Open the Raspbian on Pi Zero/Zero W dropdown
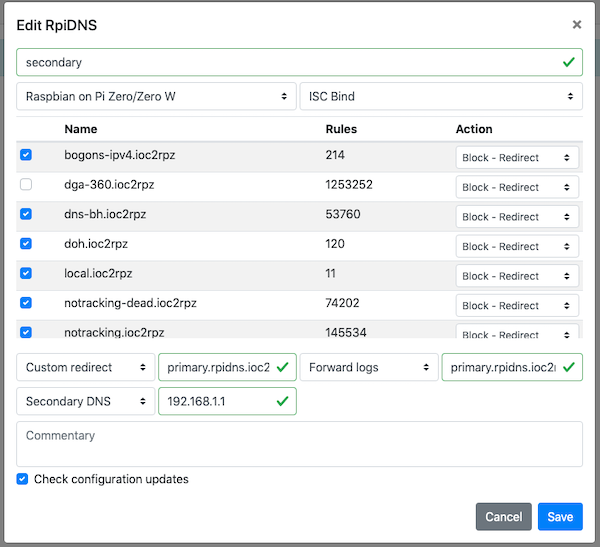600x547 pixels. pyautogui.click(x=156, y=96)
